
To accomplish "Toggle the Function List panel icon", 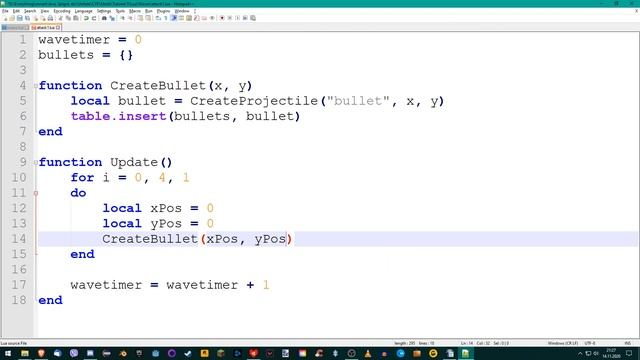I will point(196,18).
